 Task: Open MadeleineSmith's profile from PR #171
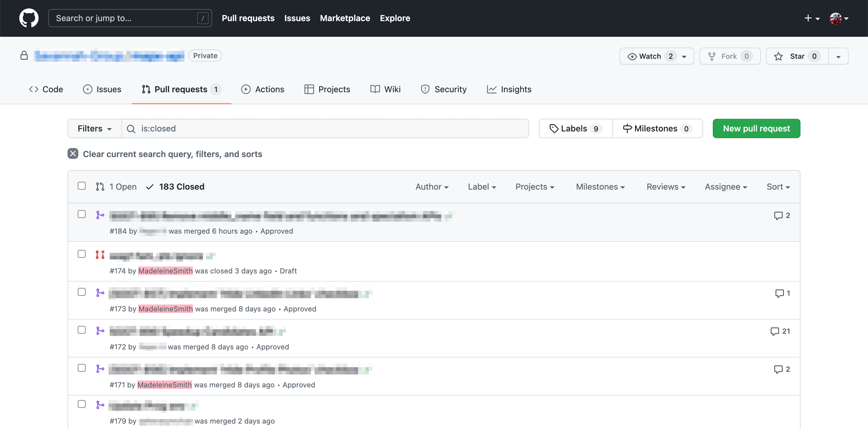click(x=165, y=384)
